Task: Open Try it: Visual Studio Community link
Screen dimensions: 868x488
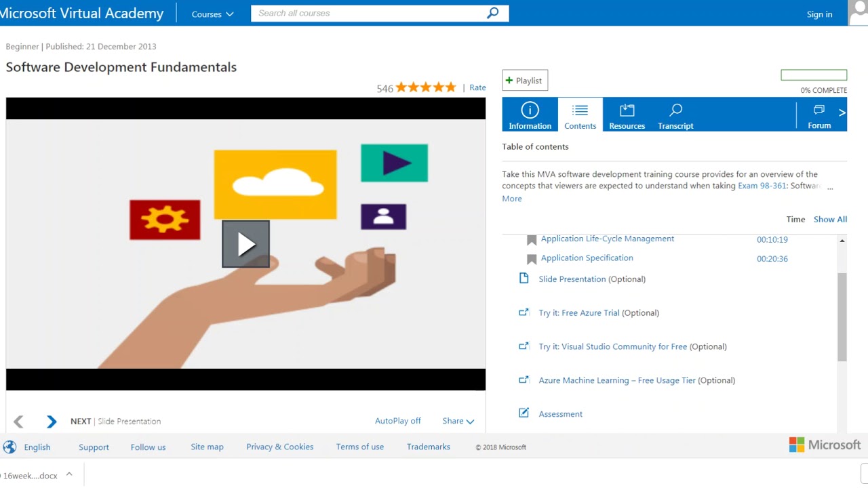Action: point(613,346)
